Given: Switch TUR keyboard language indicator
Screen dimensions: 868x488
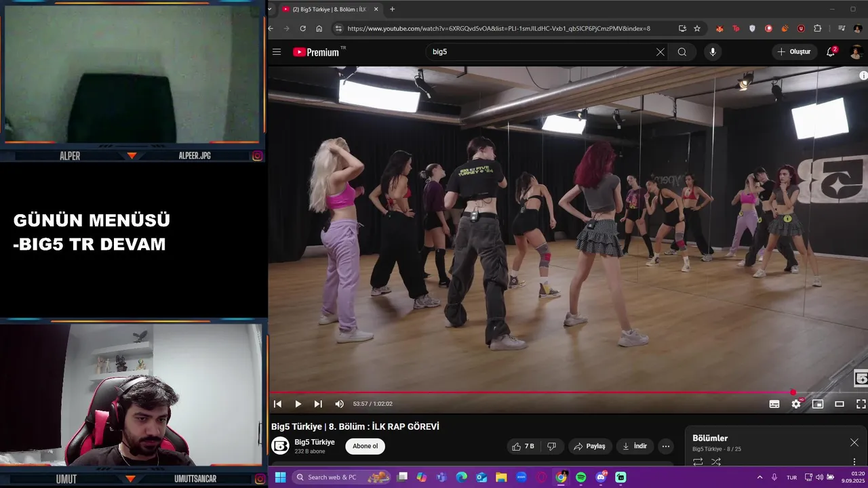Looking at the screenshot, I should pos(791,478).
